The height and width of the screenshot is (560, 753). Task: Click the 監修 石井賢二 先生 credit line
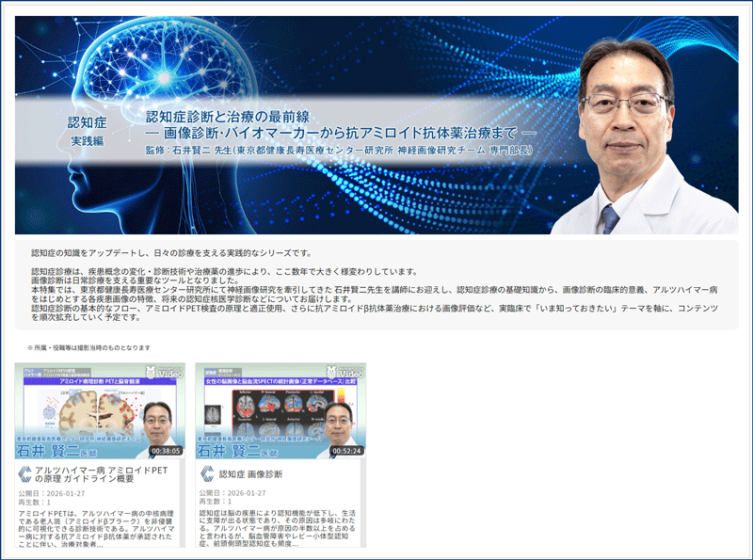tap(339, 151)
